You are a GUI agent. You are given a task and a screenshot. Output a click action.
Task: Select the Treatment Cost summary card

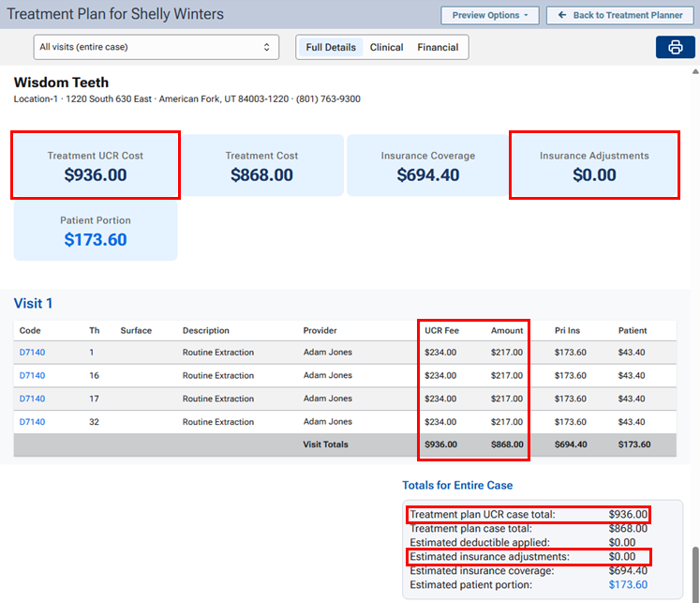[x=261, y=165]
